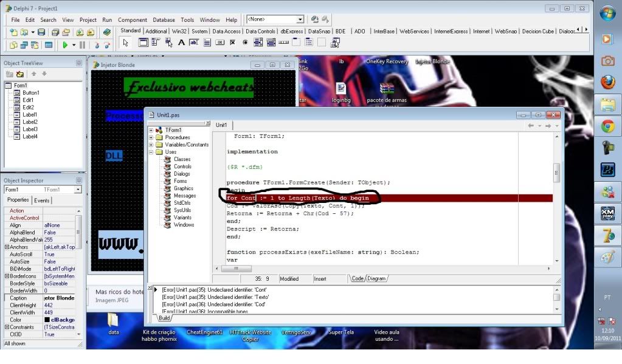Click the clBackground Color property value

60,320
